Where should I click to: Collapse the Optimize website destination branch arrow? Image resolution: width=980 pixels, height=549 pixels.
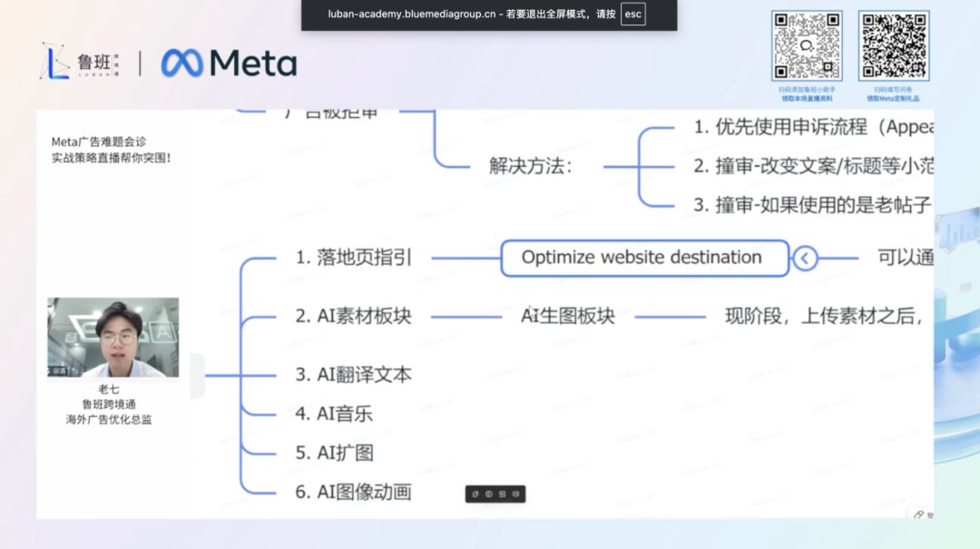pyautogui.click(x=805, y=259)
